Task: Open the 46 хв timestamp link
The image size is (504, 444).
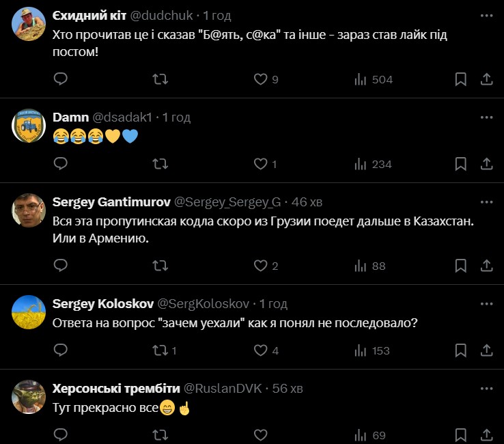Action: click(x=306, y=202)
